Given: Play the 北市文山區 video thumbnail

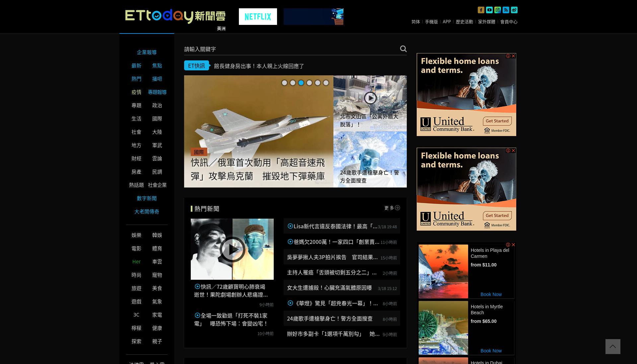Looking at the screenshot, I should (370, 98).
